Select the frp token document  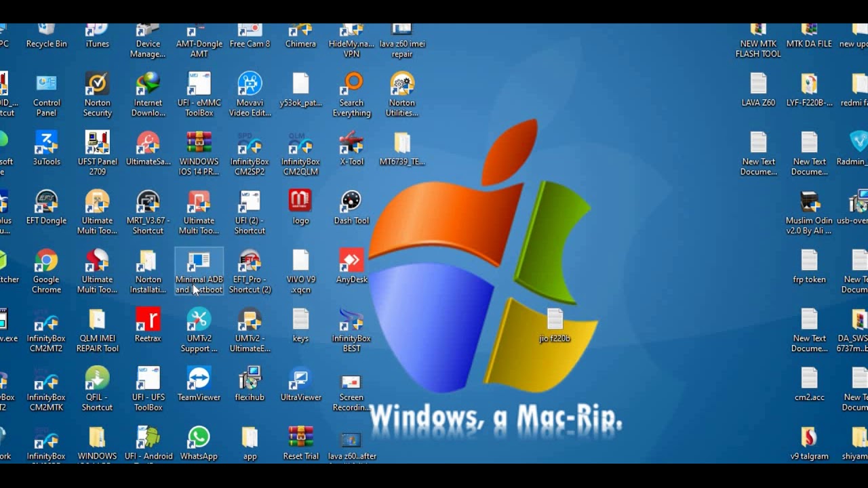809,267
